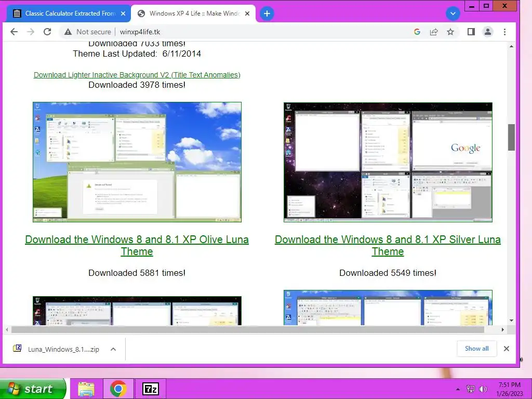Open the Start menu
The width and height of the screenshot is (532, 399).
pyautogui.click(x=33, y=389)
